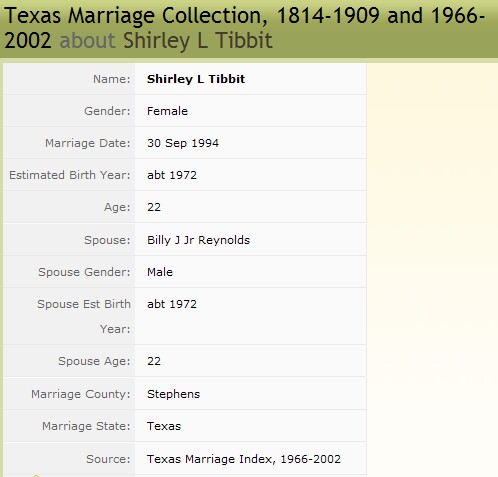Click the Name field label
Viewport: 498px width, 477px height.
[112, 79]
